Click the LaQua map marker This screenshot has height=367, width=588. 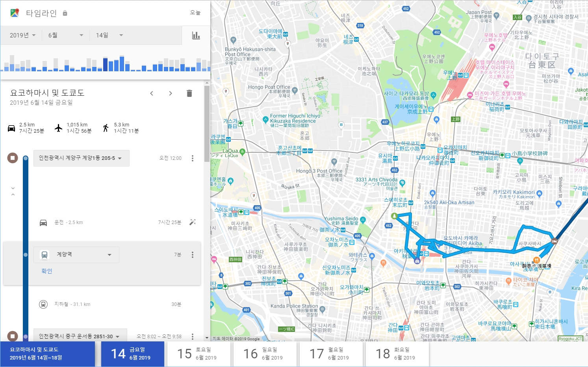click(242, 152)
